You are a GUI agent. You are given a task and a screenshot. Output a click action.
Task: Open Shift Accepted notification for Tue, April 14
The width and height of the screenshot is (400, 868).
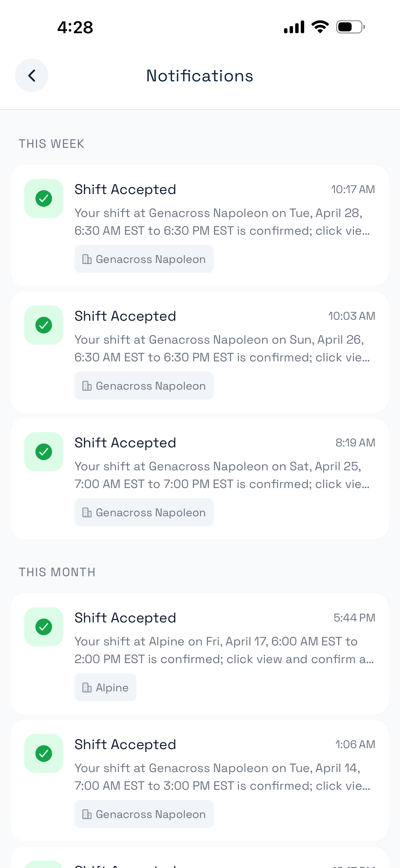click(200, 781)
